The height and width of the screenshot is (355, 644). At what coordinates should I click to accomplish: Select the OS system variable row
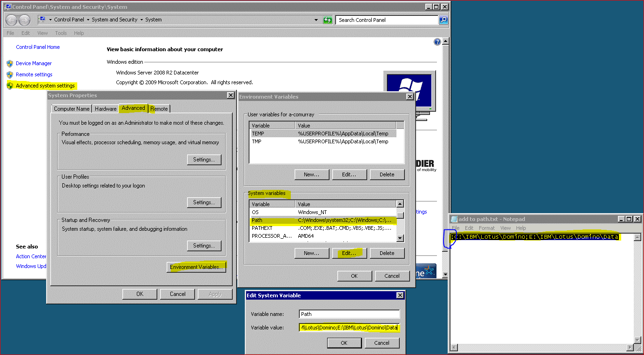coord(323,212)
